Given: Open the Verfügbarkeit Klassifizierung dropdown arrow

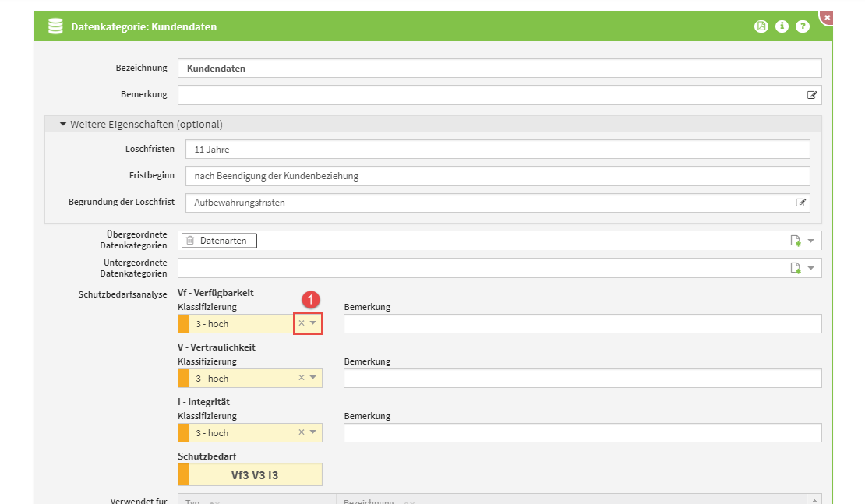Looking at the screenshot, I should click(313, 323).
